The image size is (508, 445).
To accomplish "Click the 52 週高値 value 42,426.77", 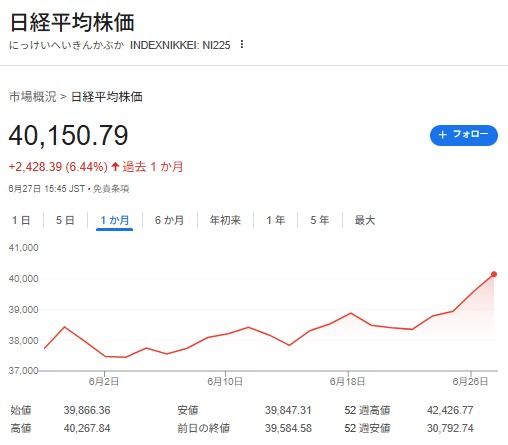I will [x=450, y=410].
